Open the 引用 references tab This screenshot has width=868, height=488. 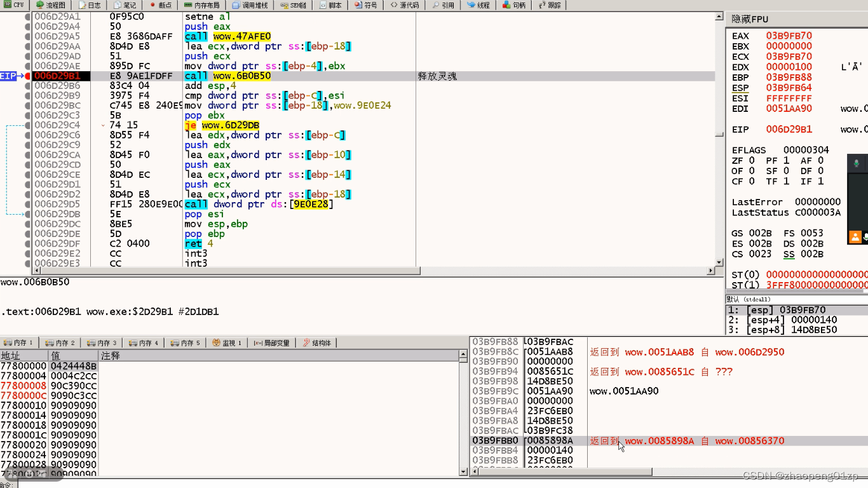(444, 5)
